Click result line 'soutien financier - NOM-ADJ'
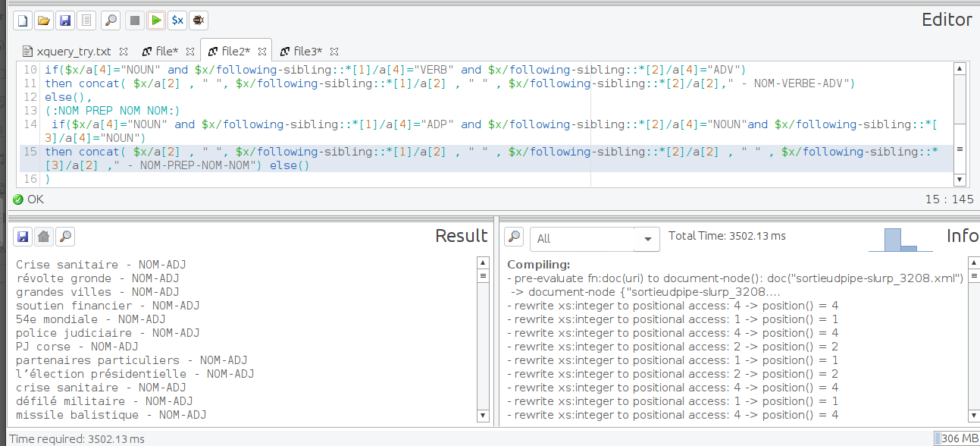Viewport: 980px width, 446px height. pos(108,306)
